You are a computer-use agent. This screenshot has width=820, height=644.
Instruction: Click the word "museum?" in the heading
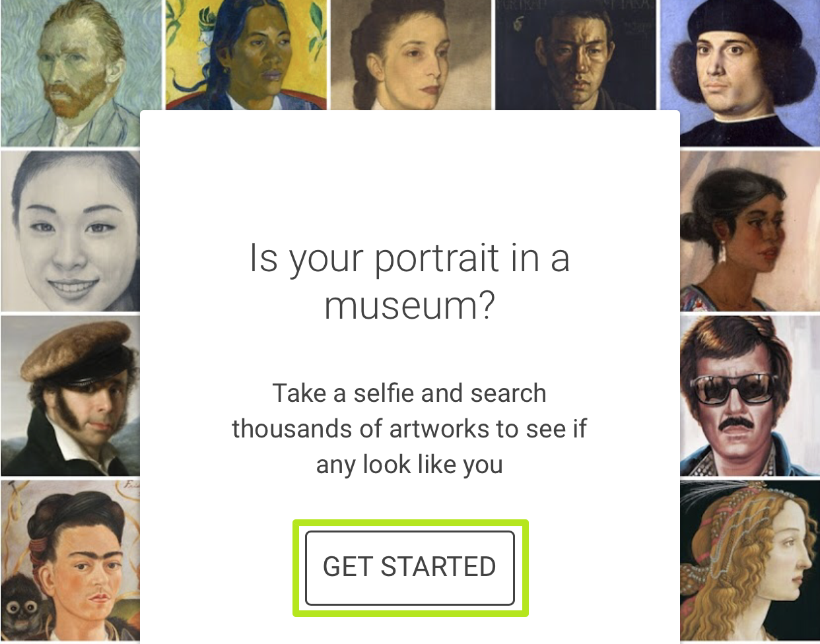(409, 306)
